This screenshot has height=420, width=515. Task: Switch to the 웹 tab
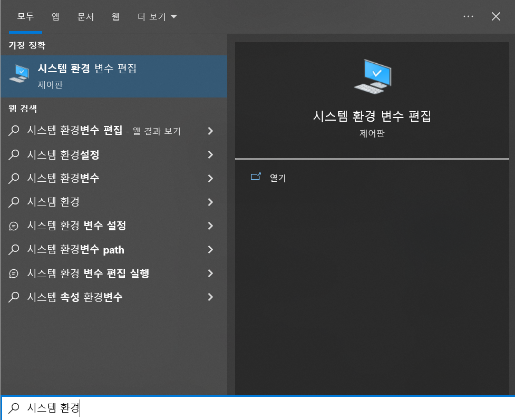tap(115, 16)
